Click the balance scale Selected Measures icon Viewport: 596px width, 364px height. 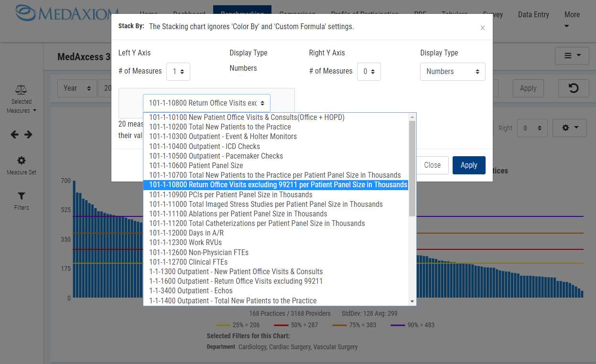click(x=21, y=89)
